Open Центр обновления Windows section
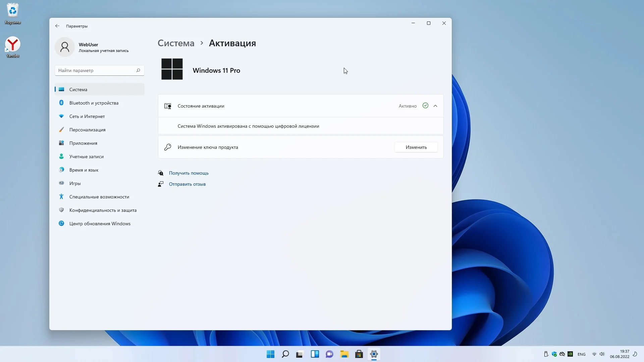 [x=100, y=224]
